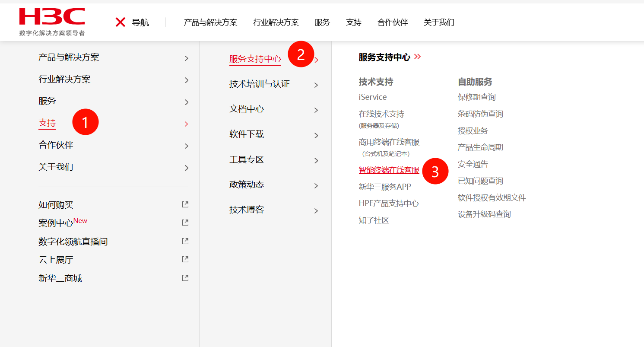Image resolution: width=644 pixels, height=347 pixels.
Task: Click the 自助服务 column heading
Action: tap(475, 82)
